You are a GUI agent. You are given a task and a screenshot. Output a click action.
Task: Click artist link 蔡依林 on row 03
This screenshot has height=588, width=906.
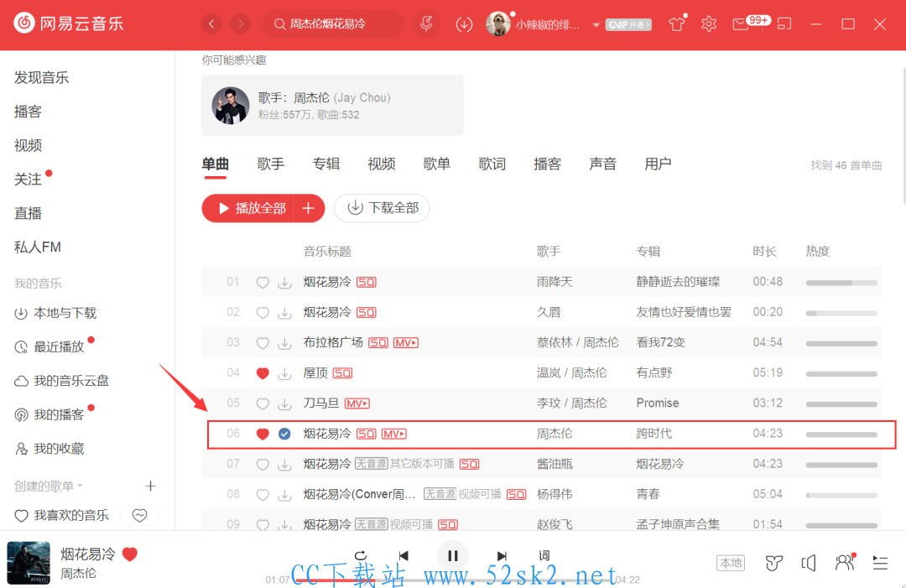coord(554,342)
